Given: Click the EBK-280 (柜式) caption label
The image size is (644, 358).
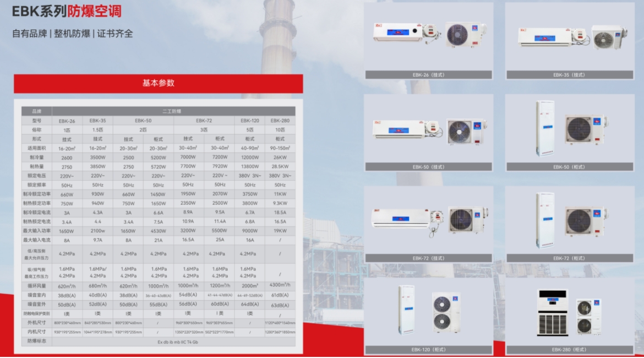Looking at the screenshot, I should 569,350.
